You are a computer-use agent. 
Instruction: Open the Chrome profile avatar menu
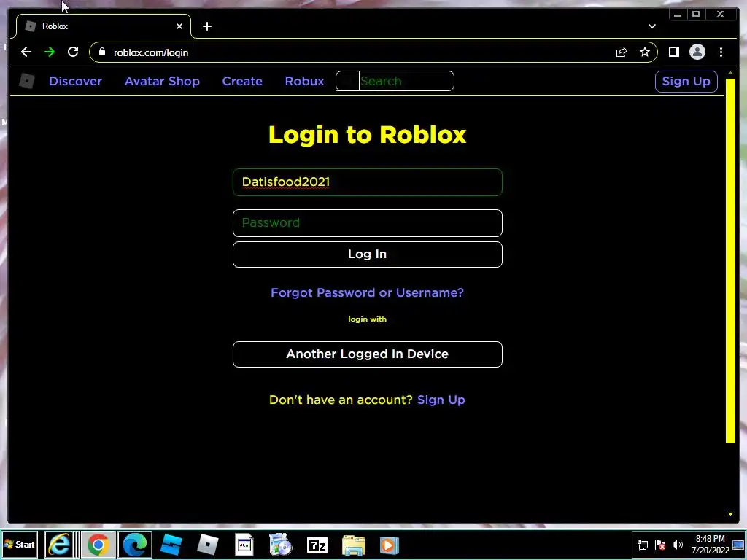click(x=697, y=52)
